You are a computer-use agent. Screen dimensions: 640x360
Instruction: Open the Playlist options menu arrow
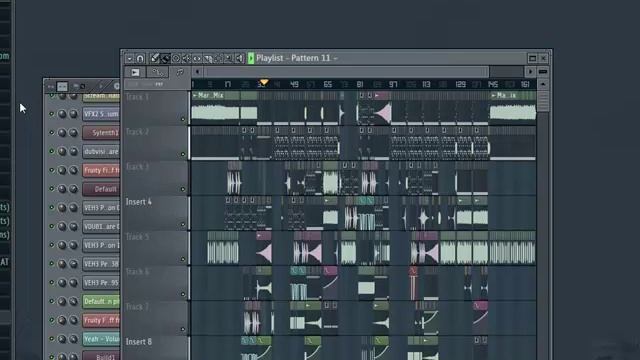129,59
